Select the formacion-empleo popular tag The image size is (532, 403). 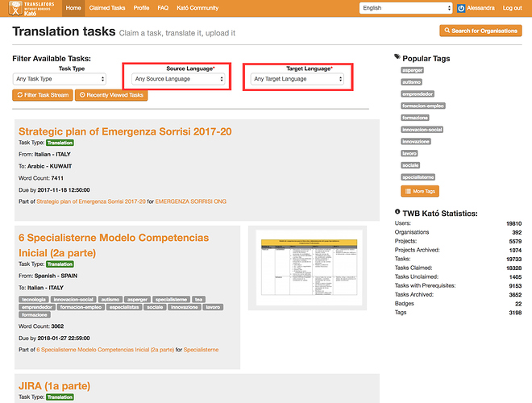(x=423, y=106)
